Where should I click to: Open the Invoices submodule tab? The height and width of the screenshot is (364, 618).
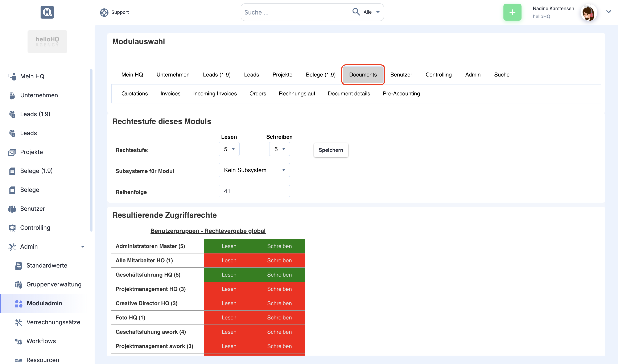[x=170, y=94]
